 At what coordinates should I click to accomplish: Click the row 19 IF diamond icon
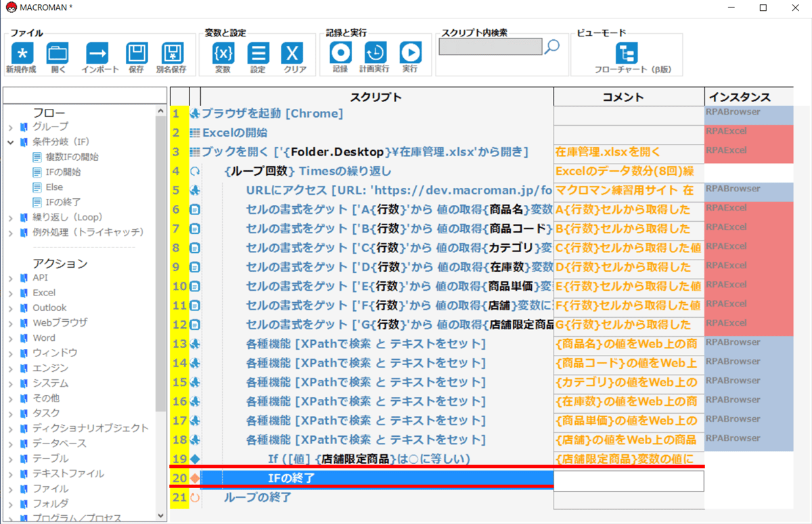click(x=195, y=459)
